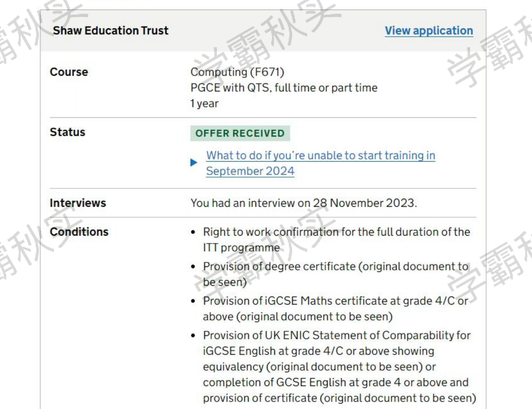Click the green OFFER RECEIVED status tag
532x409 pixels.
pyautogui.click(x=240, y=133)
